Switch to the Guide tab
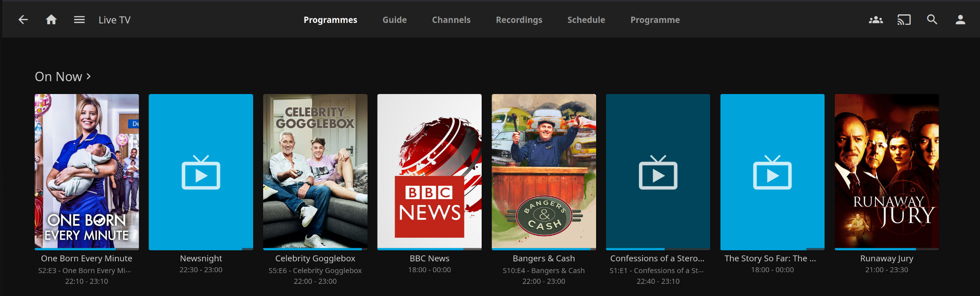The image size is (980, 296). 394,20
